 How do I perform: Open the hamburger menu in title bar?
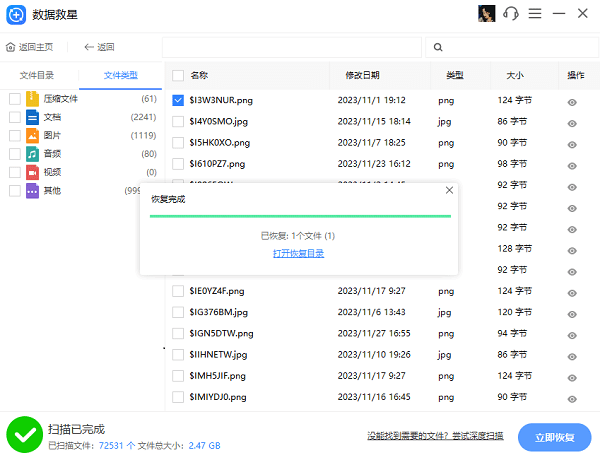click(535, 14)
